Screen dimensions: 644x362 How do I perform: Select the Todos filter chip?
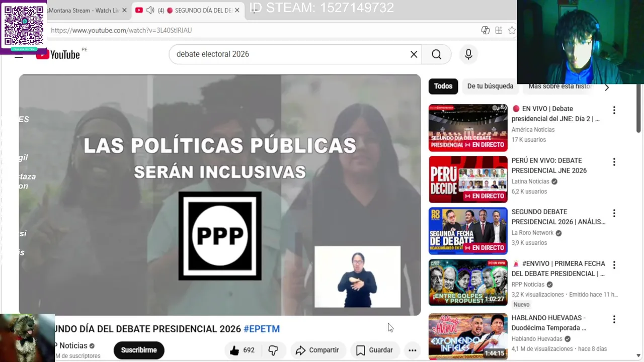tap(443, 86)
